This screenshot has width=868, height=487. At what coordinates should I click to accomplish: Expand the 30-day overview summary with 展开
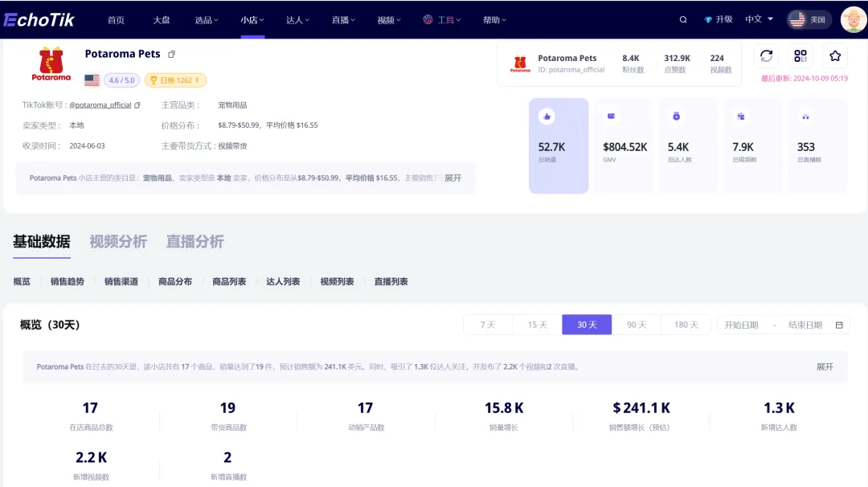point(825,366)
